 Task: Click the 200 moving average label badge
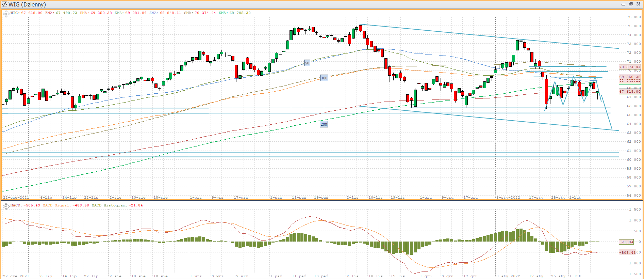pyautogui.click(x=324, y=124)
